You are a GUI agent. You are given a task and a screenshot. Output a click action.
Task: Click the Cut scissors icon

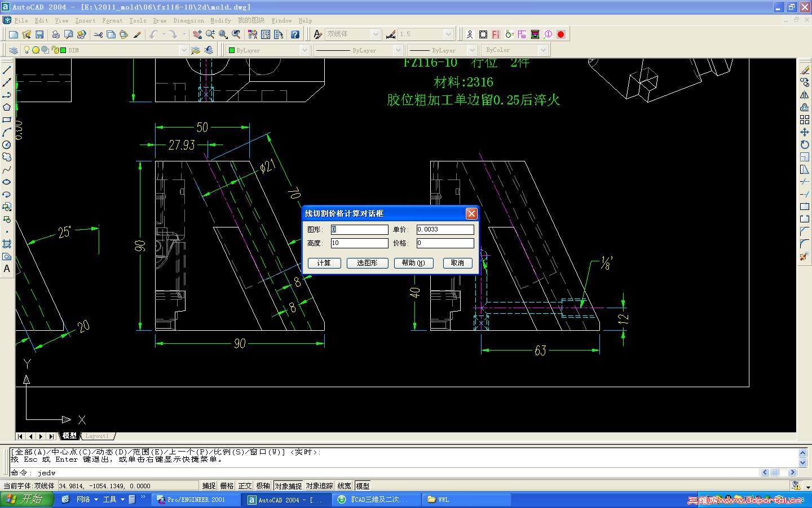coord(98,34)
